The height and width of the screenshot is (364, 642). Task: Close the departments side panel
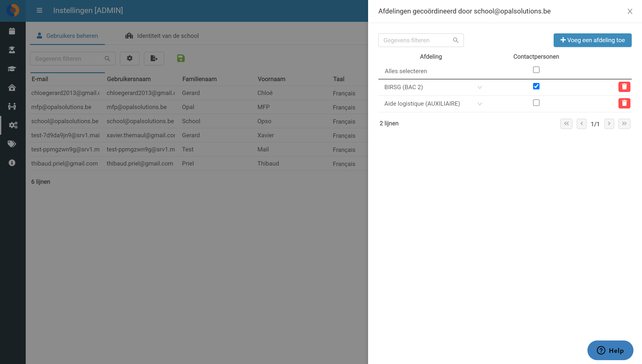pos(630,11)
